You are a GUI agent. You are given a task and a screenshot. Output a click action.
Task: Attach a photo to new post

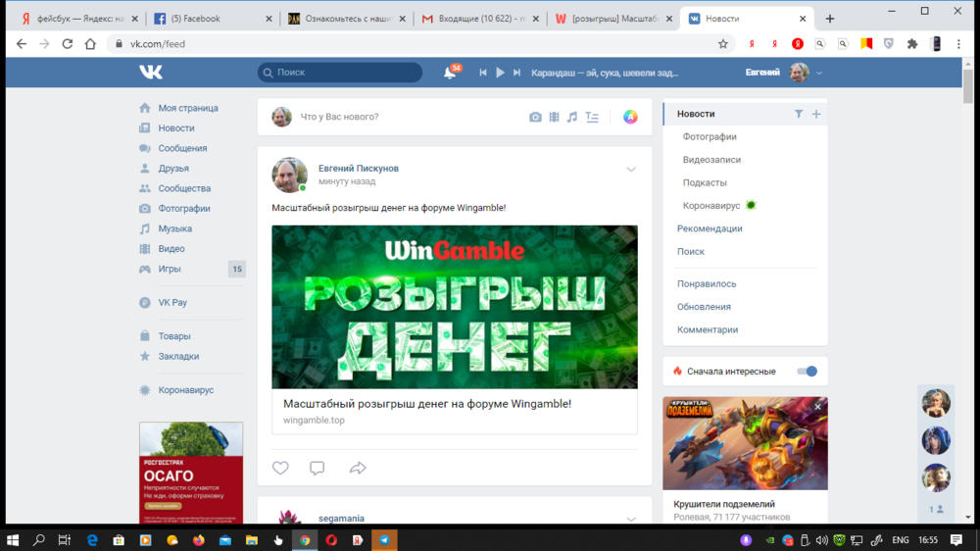535,117
